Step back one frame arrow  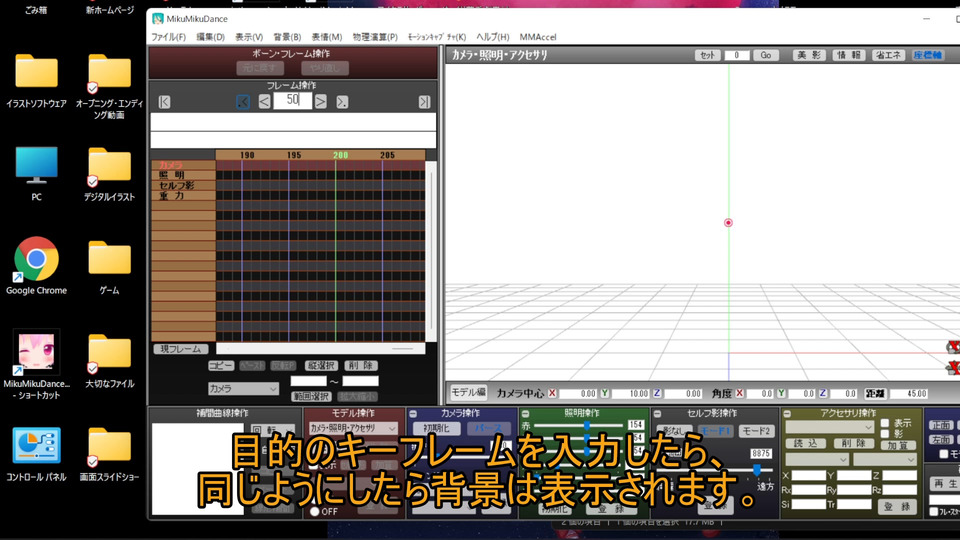point(264,102)
